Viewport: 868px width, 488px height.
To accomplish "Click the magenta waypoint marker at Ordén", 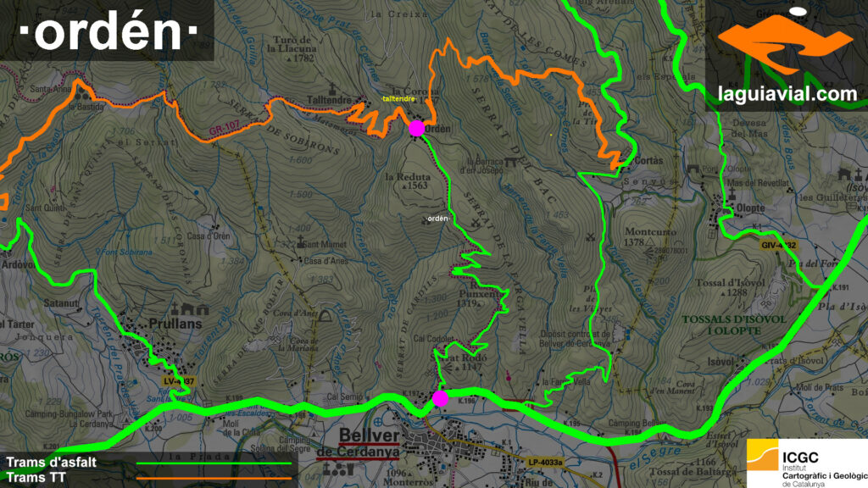I will tap(416, 128).
